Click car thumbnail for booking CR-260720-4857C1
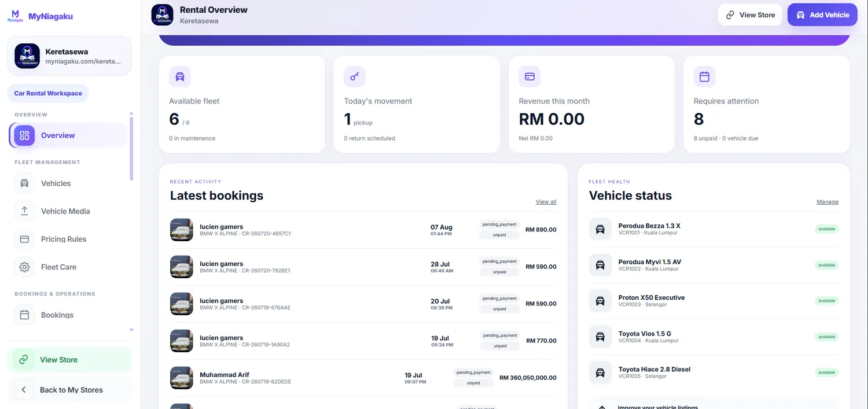 (181, 230)
